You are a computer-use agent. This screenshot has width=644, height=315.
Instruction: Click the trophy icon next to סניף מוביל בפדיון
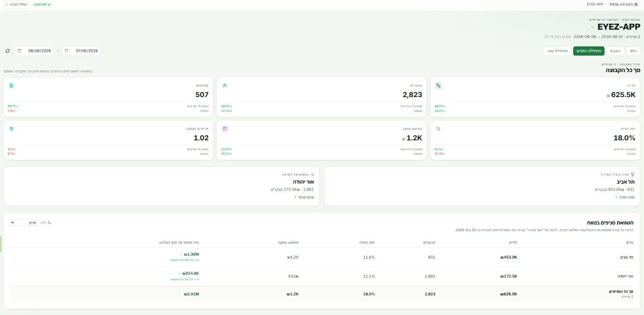(x=633, y=174)
